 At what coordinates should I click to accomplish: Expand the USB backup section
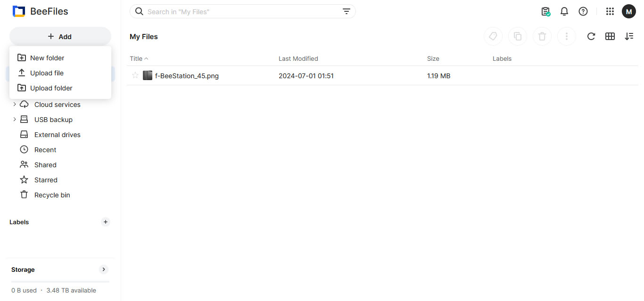pyautogui.click(x=15, y=120)
